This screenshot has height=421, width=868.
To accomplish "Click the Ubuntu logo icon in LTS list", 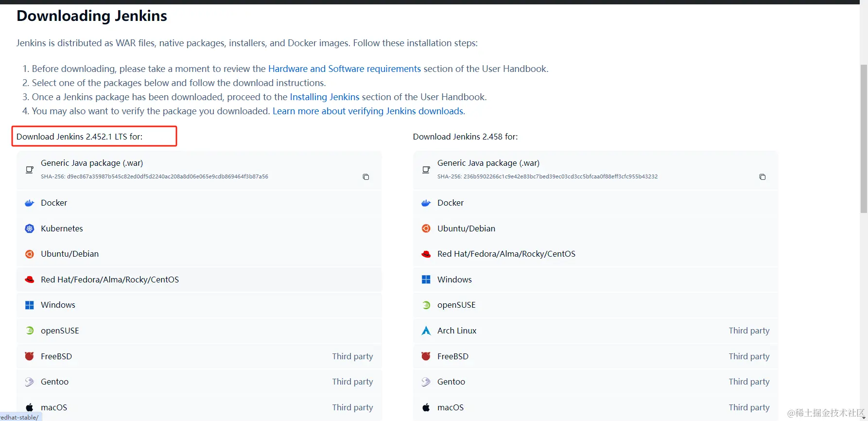I will click(30, 254).
